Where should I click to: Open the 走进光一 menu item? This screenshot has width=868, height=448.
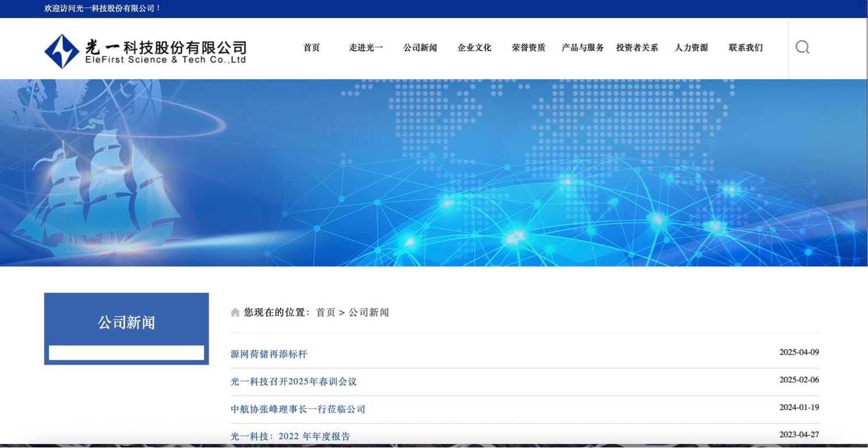click(366, 48)
